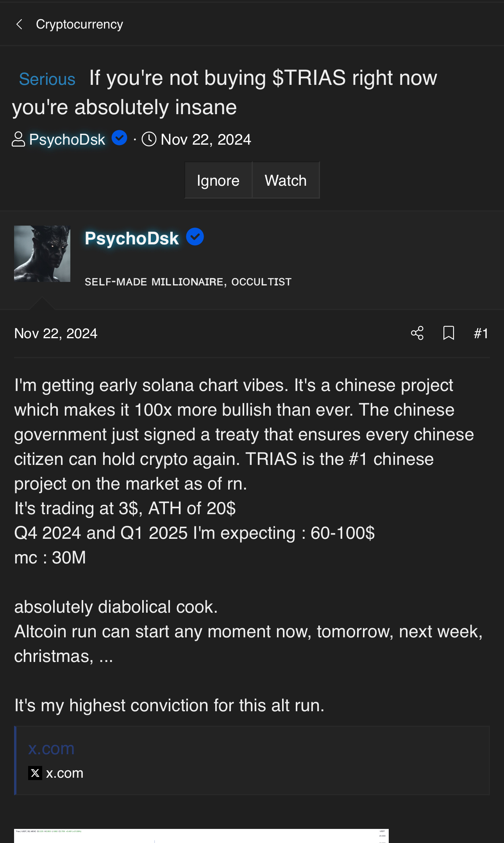Click the user icon beside thread author

pyautogui.click(x=18, y=139)
